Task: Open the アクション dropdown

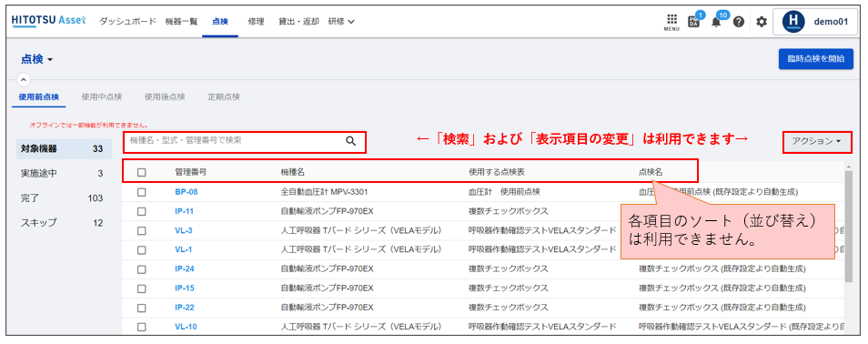Action: click(816, 141)
